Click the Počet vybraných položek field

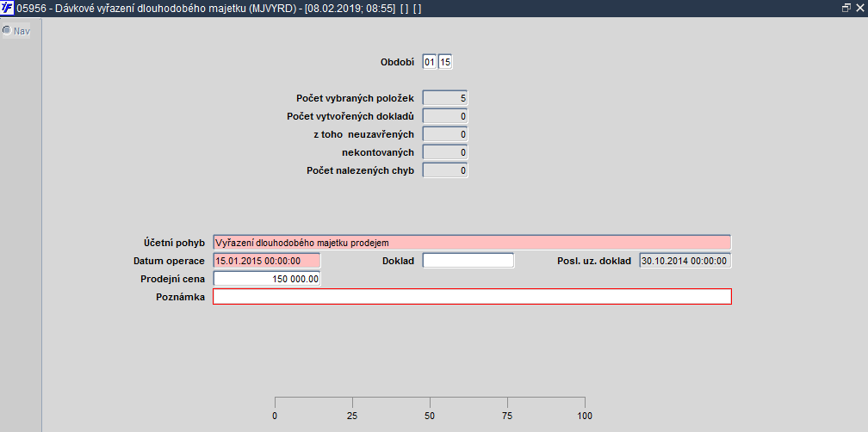[445, 98]
